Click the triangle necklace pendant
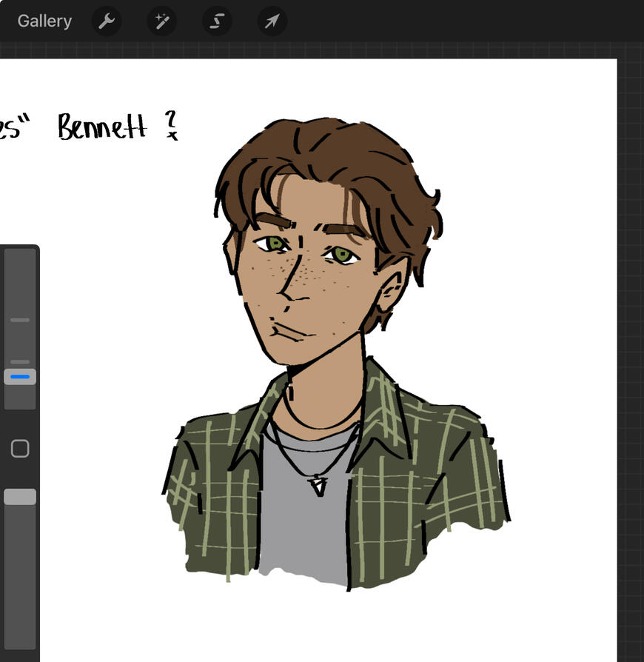This screenshot has height=662, width=644. click(318, 486)
